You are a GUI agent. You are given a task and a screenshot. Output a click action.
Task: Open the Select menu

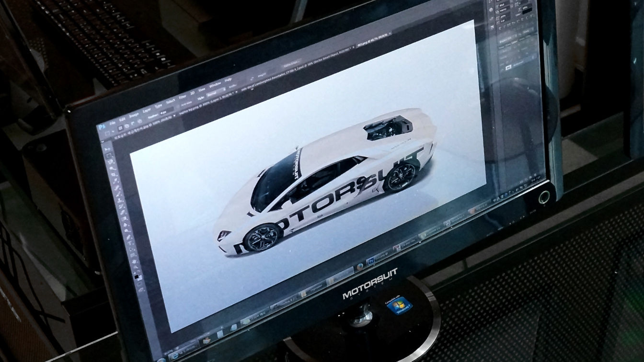pyautogui.click(x=171, y=102)
